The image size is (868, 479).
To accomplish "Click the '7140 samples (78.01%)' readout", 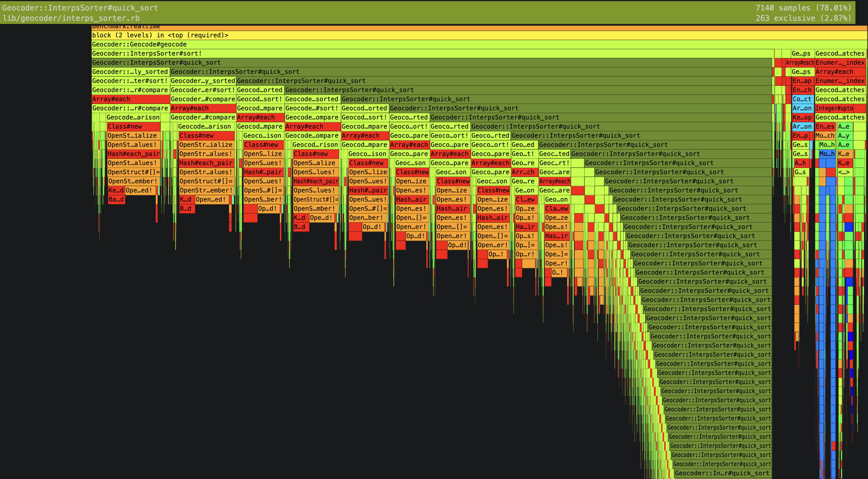I will (803, 8).
